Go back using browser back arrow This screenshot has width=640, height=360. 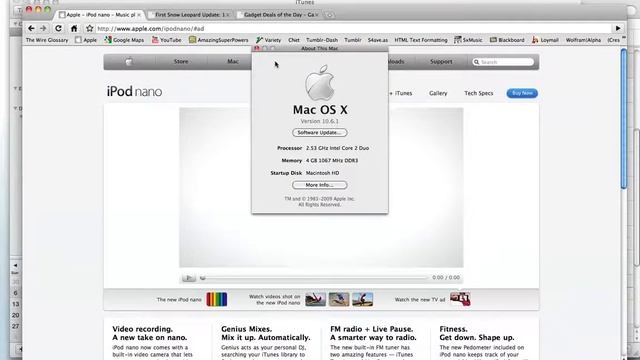[31, 28]
